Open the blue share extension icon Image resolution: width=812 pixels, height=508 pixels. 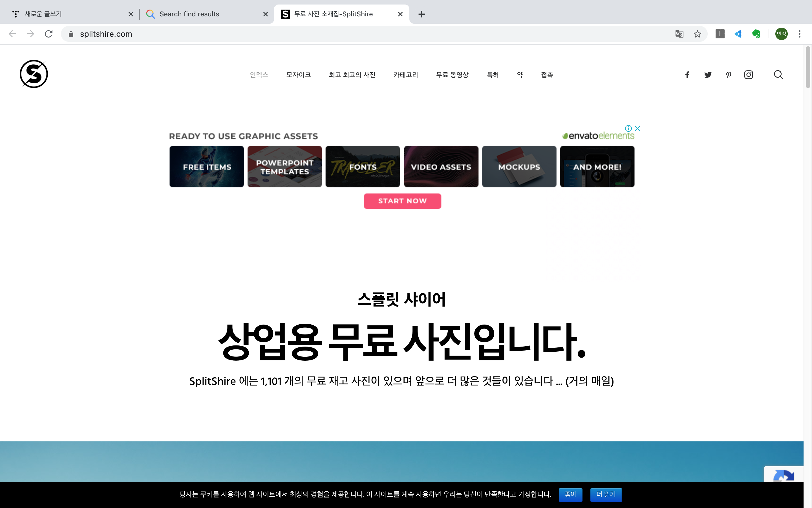tap(738, 34)
